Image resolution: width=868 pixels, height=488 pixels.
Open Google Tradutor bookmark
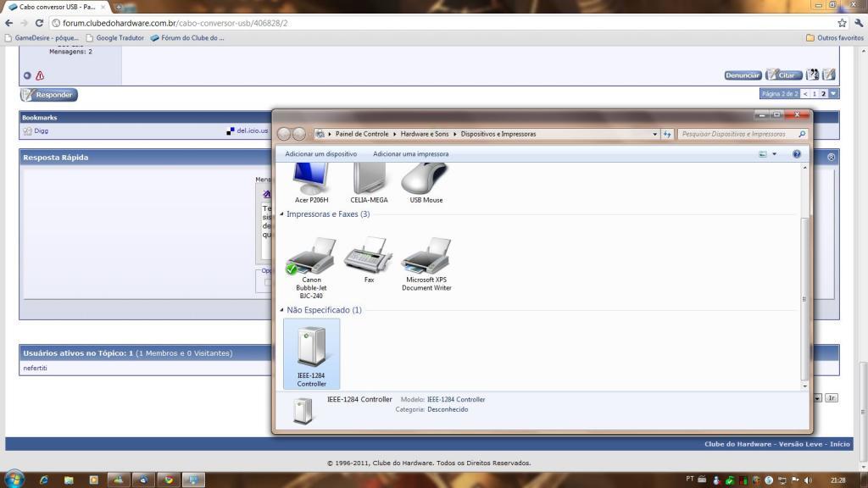[115, 38]
